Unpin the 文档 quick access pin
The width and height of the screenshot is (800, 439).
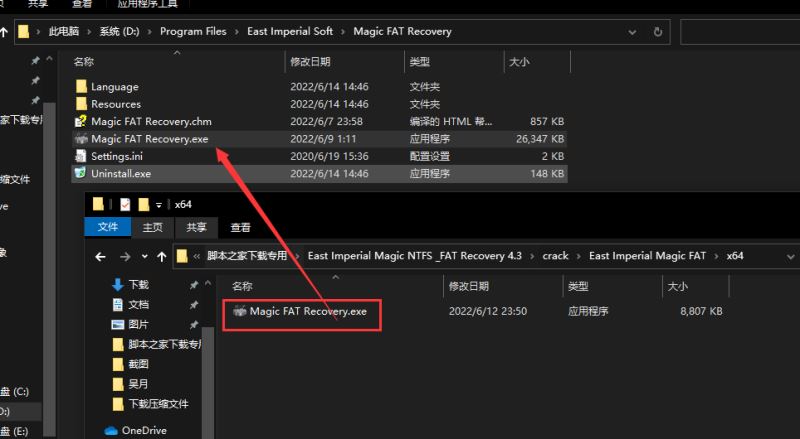point(194,305)
